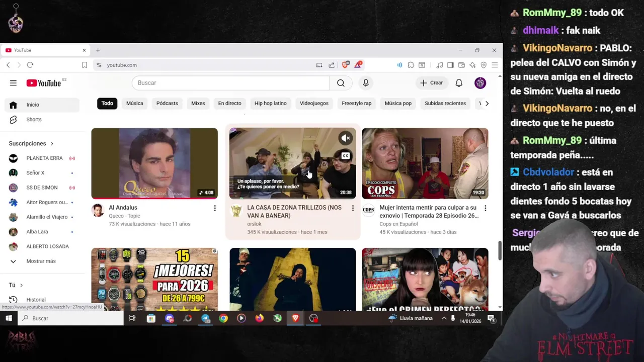Open the orslok channel link
Screen dimensions: 644x362
[254, 224]
